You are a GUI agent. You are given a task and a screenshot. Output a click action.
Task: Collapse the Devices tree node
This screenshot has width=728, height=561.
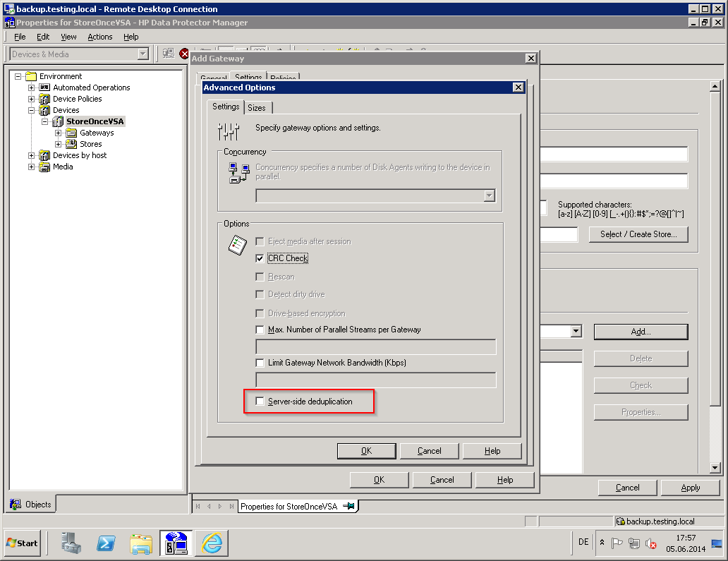click(x=32, y=111)
